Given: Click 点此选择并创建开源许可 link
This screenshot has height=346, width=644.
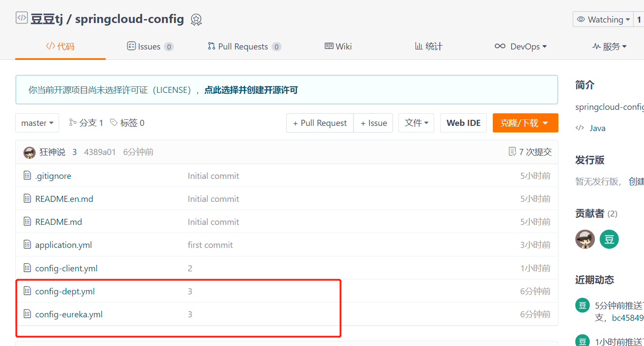Looking at the screenshot, I should click(251, 90).
